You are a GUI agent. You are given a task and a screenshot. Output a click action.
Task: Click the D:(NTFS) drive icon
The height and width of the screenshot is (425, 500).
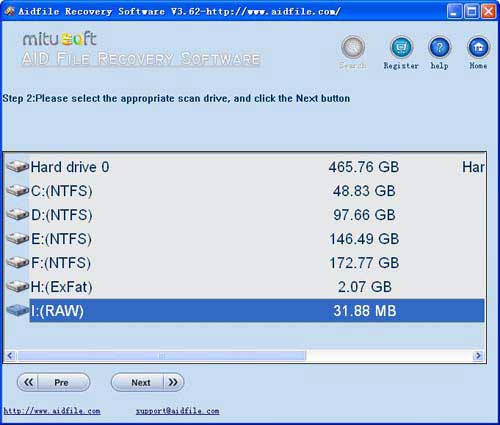pyautogui.click(x=18, y=214)
